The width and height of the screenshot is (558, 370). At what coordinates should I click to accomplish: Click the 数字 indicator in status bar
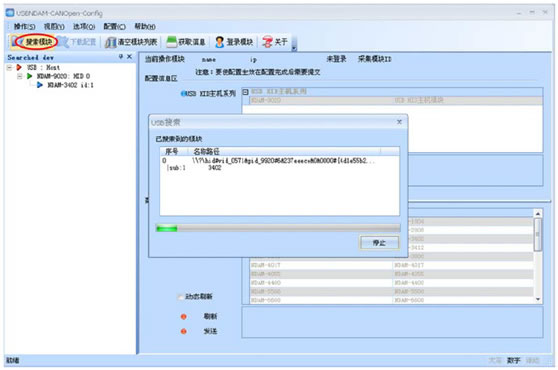[514, 360]
